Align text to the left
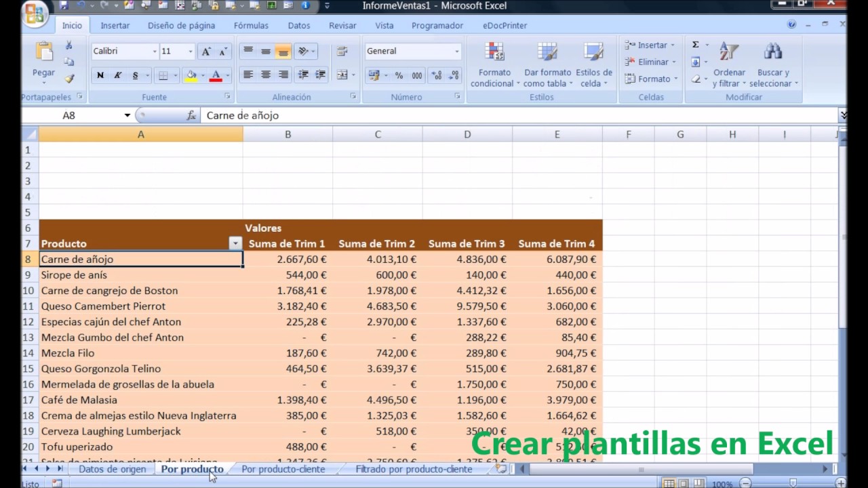The width and height of the screenshot is (868, 488). click(248, 75)
